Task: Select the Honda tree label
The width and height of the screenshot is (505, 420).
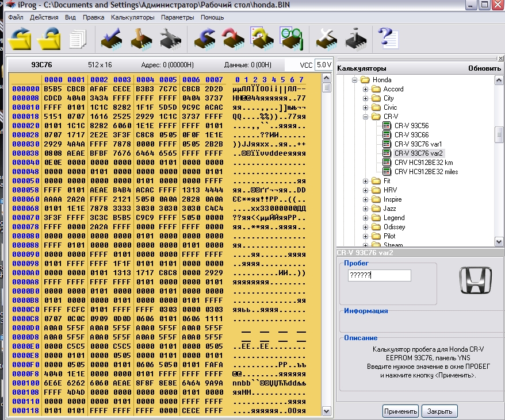Action: (x=382, y=80)
